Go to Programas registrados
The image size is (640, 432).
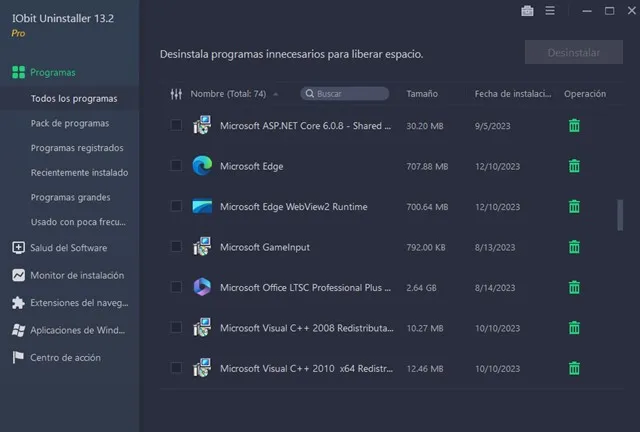coord(77,148)
